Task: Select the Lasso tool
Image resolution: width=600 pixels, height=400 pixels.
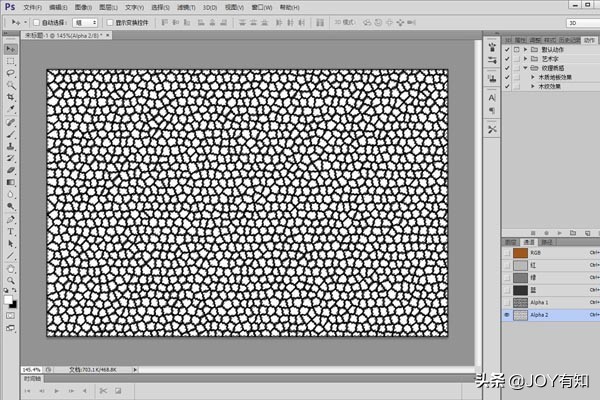Action: point(11,73)
